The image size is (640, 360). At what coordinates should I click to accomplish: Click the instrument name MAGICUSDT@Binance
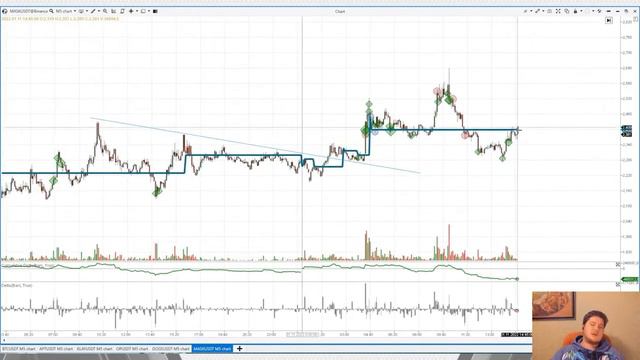[29, 11]
